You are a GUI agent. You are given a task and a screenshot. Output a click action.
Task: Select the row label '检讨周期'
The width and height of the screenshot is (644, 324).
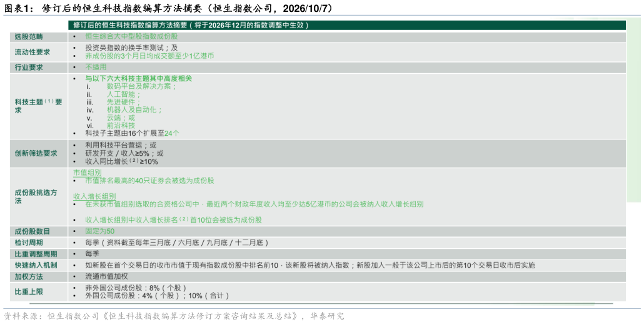(x=29, y=243)
